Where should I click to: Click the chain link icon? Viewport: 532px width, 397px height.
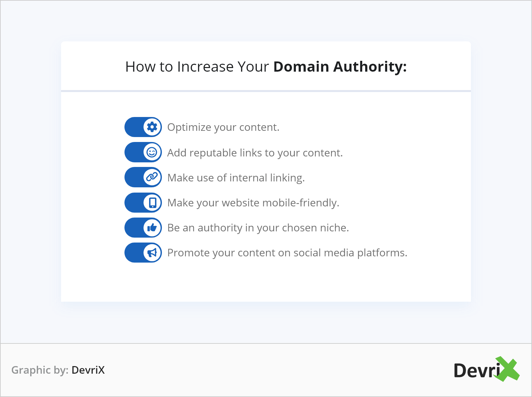click(152, 177)
